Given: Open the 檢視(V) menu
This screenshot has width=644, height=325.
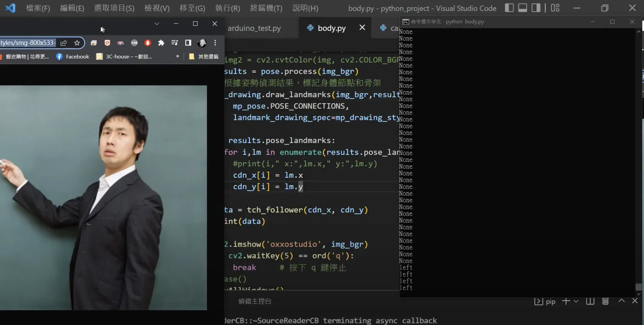Looking at the screenshot, I should (x=157, y=8).
